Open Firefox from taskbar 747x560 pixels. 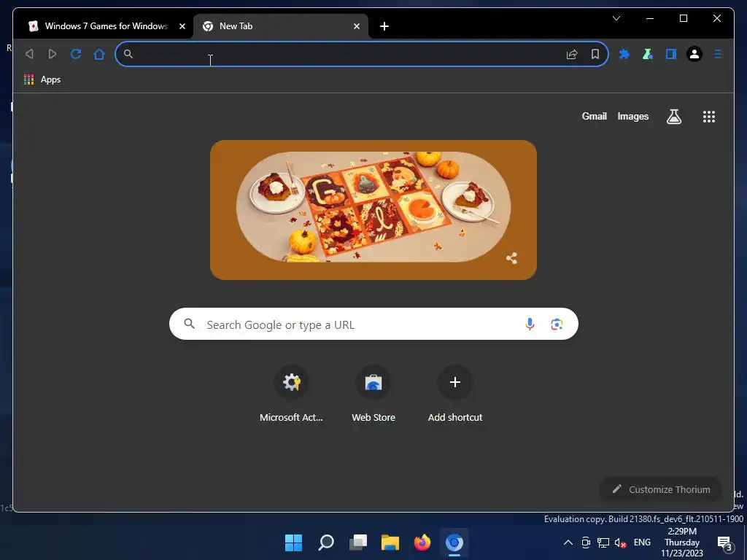point(422,542)
